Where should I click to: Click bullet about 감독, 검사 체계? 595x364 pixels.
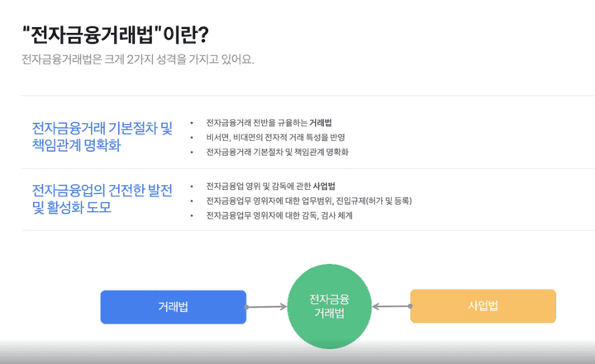click(279, 215)
